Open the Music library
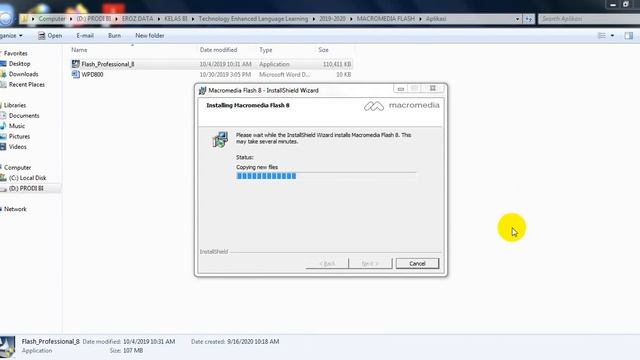 pos(17,126)
